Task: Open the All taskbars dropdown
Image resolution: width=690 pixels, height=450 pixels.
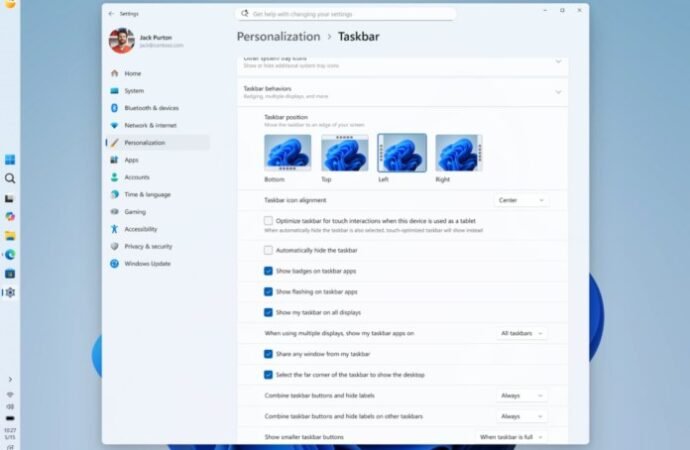Action: click(521, 333)
